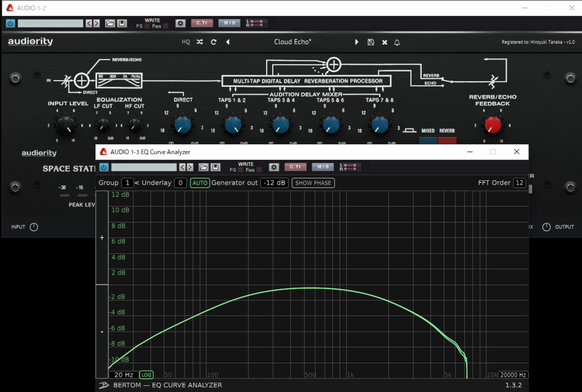Select the Mixed mode button

tap(428, 140)
